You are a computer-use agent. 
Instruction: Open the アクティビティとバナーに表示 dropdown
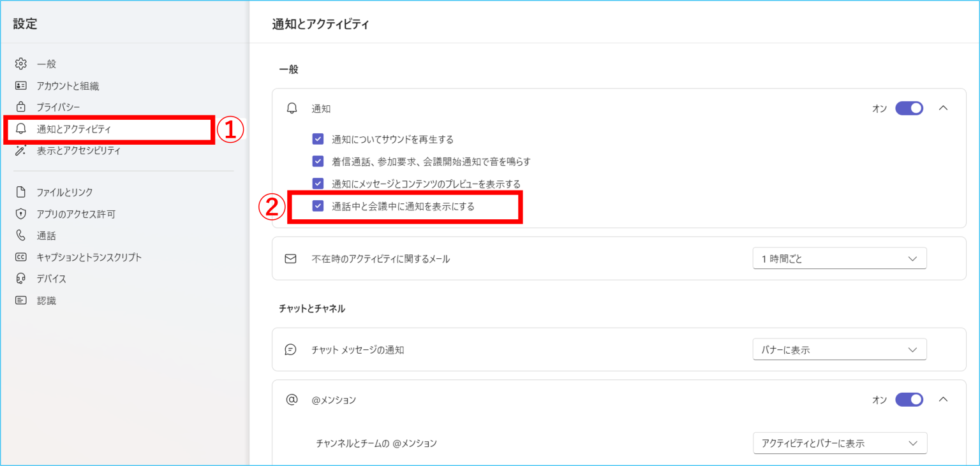(839, 443)
